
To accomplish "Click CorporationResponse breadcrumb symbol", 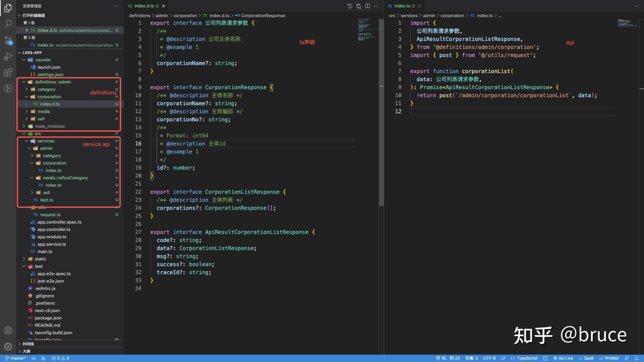I will point(263,15).
